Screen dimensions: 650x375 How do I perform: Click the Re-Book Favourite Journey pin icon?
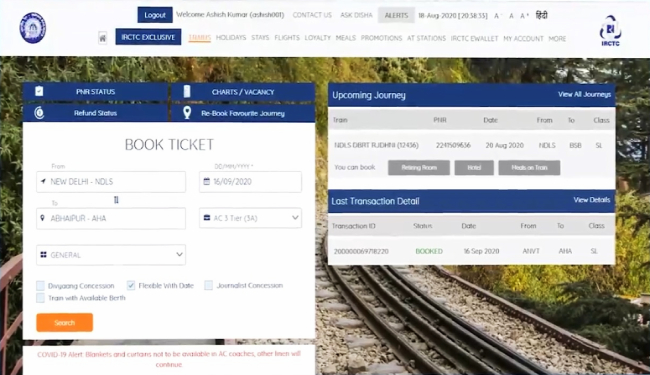point(187,113)
